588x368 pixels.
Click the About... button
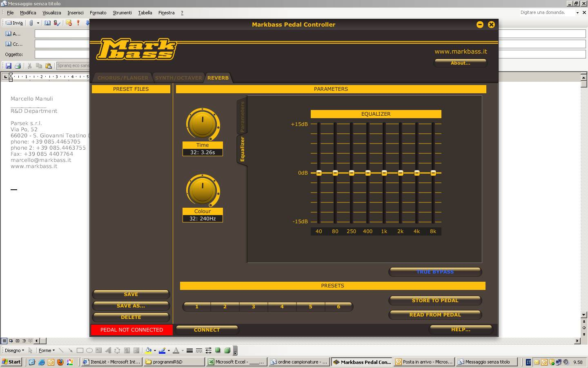460,63
